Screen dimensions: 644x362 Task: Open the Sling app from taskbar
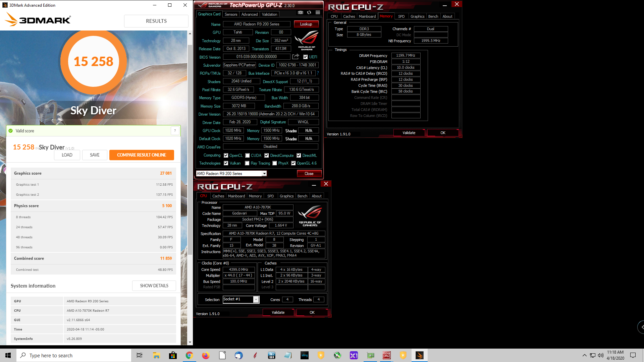(x=305, y=355)
